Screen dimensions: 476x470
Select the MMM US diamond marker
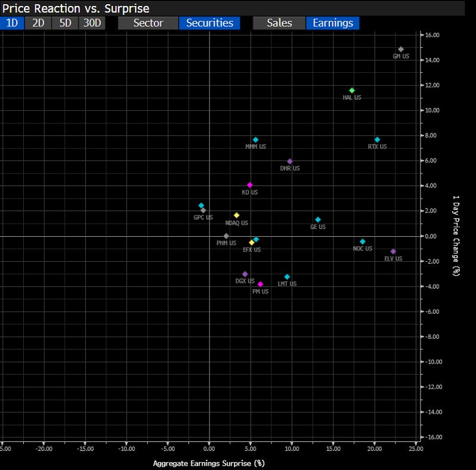click(256, 140)
